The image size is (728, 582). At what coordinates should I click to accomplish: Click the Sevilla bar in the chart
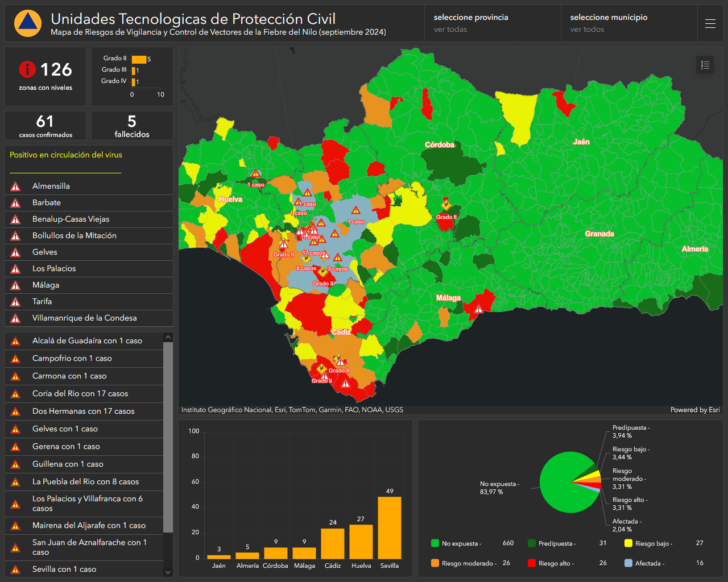tap(390, 528)
